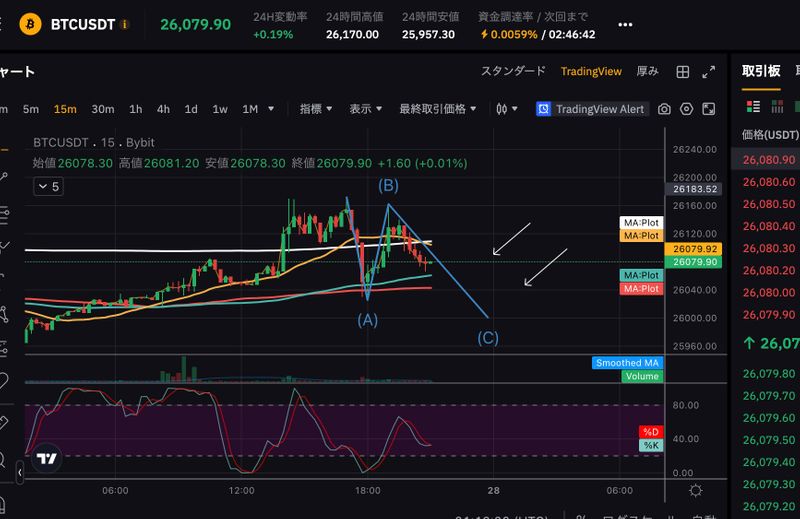Collapse the indicator legend showing 5
Screen dimensions: 800x519
coord(47,186)
